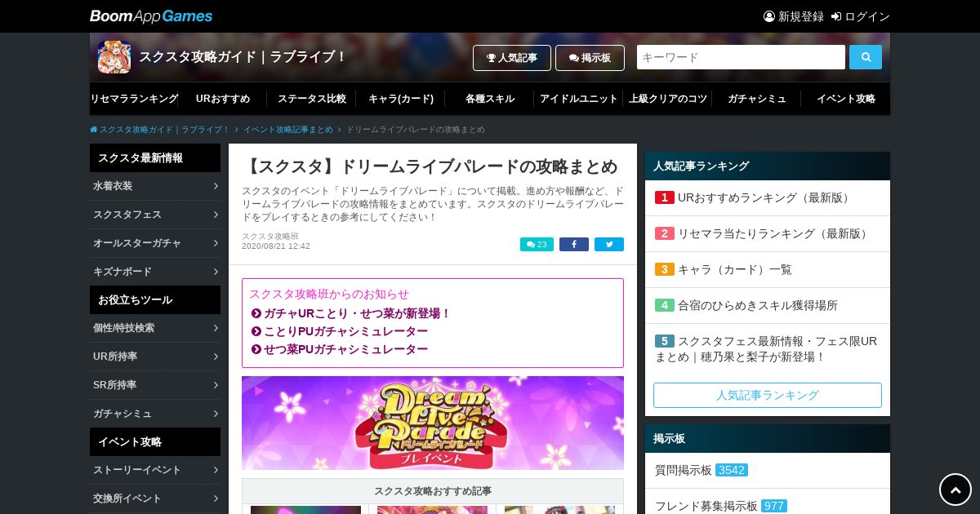Open アイドルユニット nav item
This screenshot has height=514, width=980.
(579, 99)
